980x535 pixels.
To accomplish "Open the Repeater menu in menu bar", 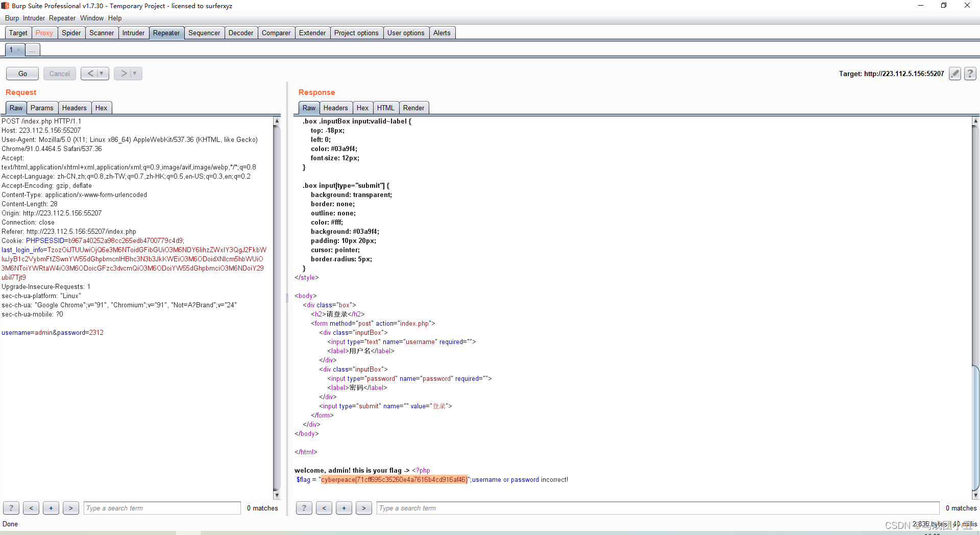I will point(62,18).
